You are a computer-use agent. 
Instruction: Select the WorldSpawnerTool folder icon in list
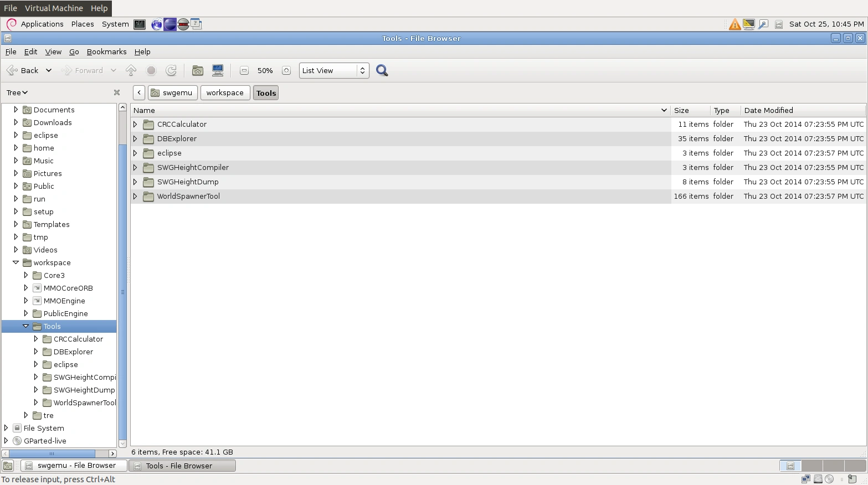pos(148,197)
